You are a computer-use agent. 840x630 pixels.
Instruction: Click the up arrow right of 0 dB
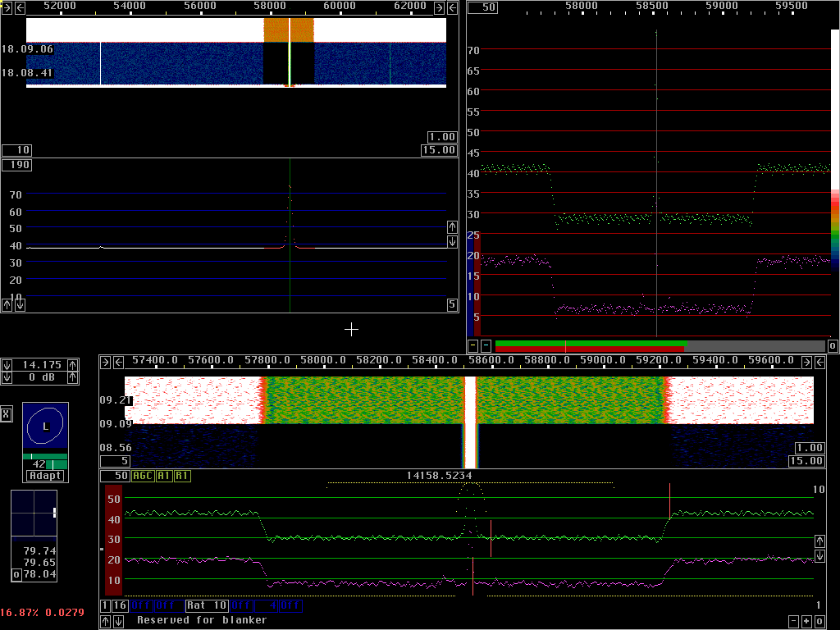click(x=73, y=377)
